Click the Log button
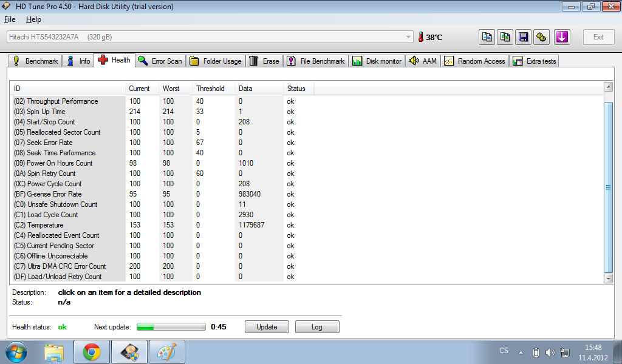Viewport: 622px width, 364px height. [317, 327]
